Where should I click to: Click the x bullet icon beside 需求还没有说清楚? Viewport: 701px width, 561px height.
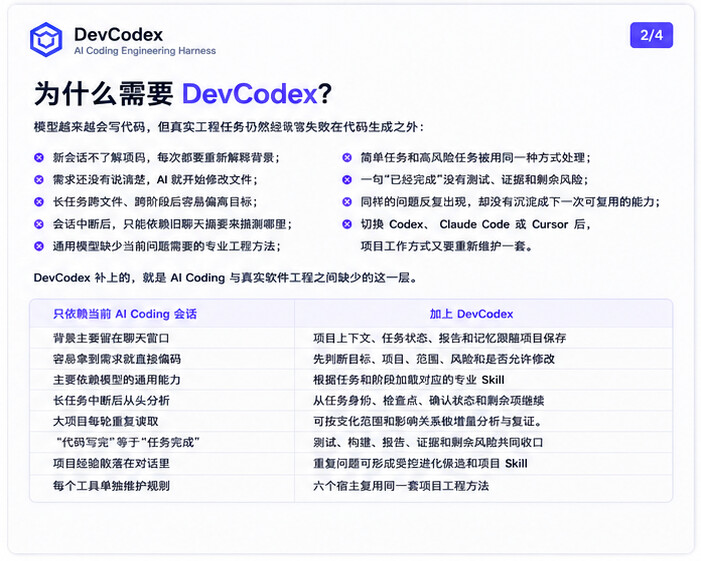point(39,180)
